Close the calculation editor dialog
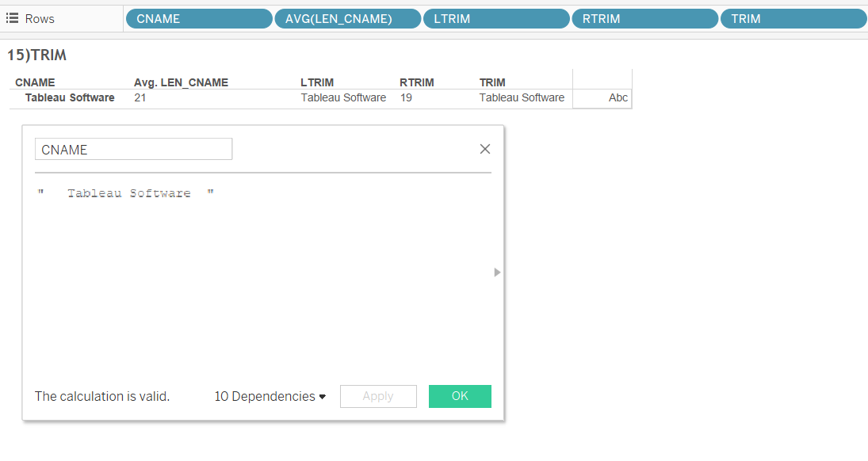The height and width of the screenshot is (461, 868). pos(485,149)
